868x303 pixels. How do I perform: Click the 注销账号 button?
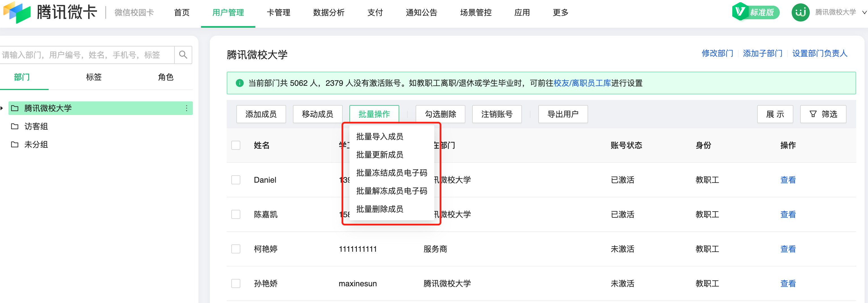point(497,114)
